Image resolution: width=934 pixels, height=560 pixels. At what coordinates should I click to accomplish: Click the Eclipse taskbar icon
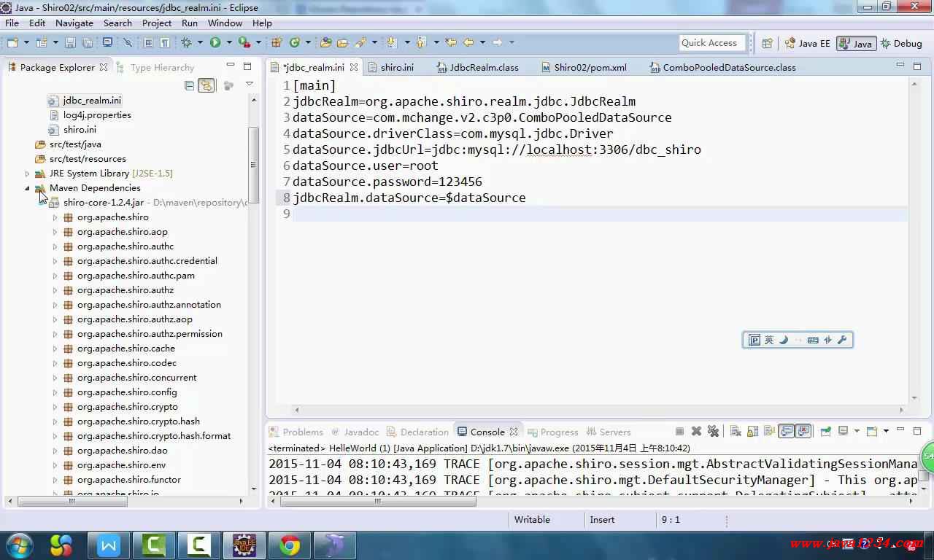[244, 545]
